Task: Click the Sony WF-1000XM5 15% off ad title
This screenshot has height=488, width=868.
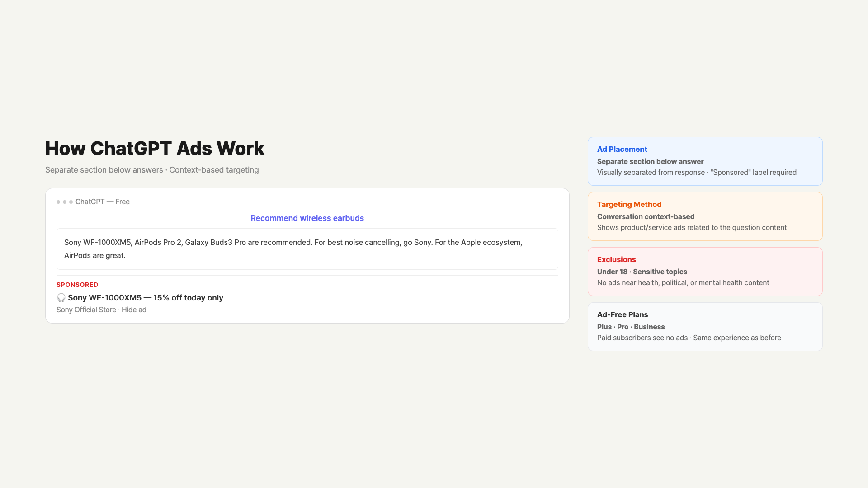Action: coord(146,298)
